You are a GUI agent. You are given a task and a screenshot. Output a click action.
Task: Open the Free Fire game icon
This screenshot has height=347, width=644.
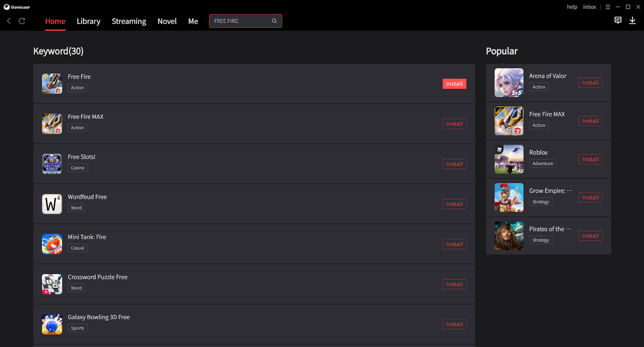pyautogui.click(x=52, y=83)
